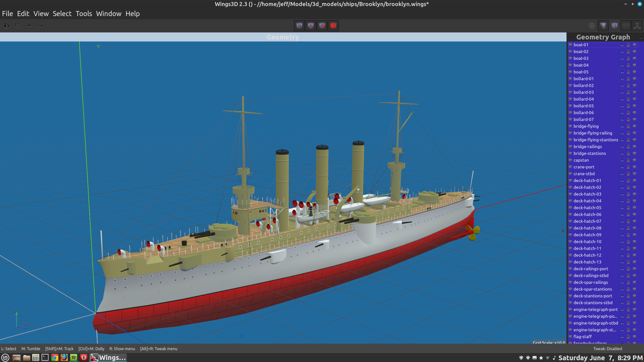Open Spotify from the taskbar
Viewport: 644px width, 362px height.
74,357
